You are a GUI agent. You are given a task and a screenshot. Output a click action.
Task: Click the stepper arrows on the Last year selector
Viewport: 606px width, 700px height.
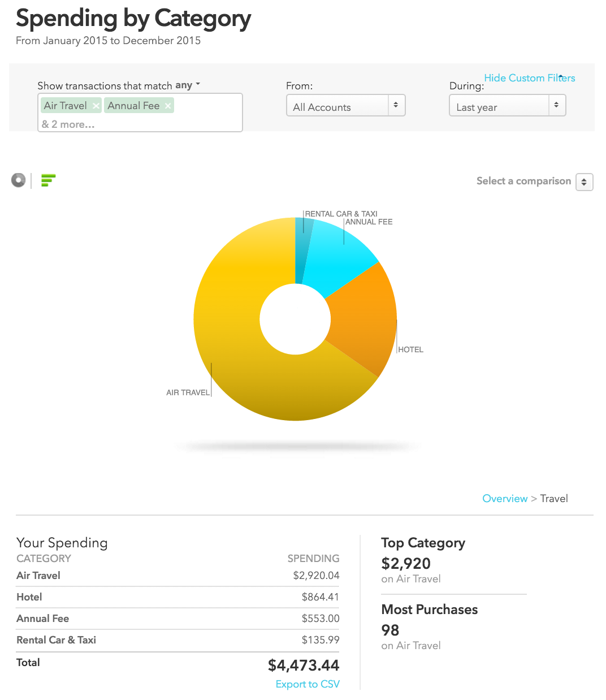click(x=556, y=105)
